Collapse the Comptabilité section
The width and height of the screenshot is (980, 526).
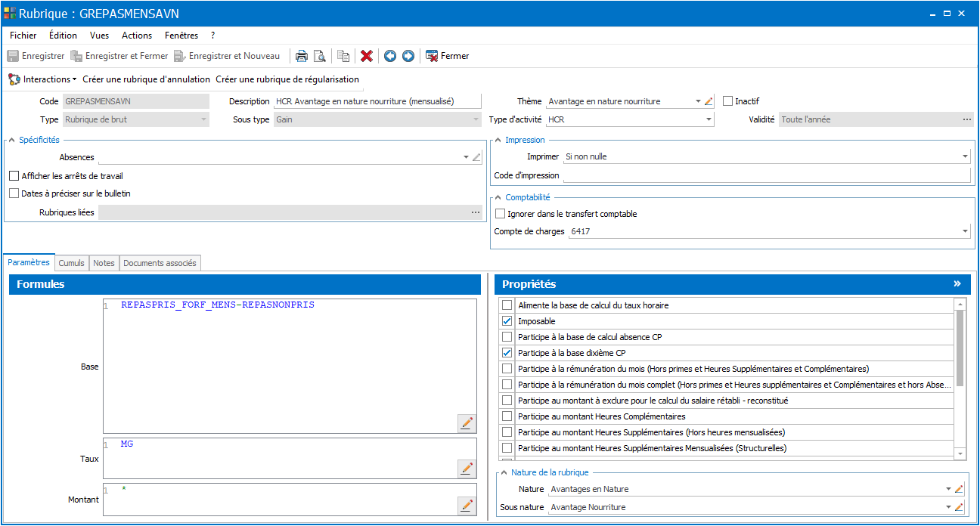[498, 197]
